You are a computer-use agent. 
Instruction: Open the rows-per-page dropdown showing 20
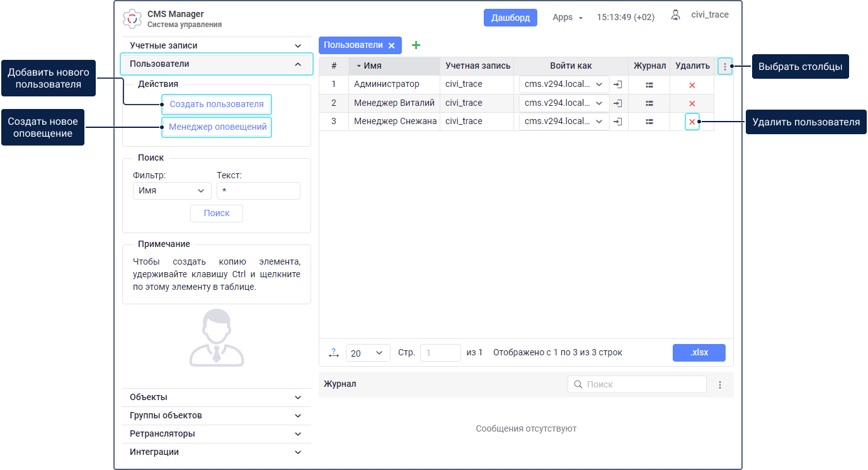[368, 353]
